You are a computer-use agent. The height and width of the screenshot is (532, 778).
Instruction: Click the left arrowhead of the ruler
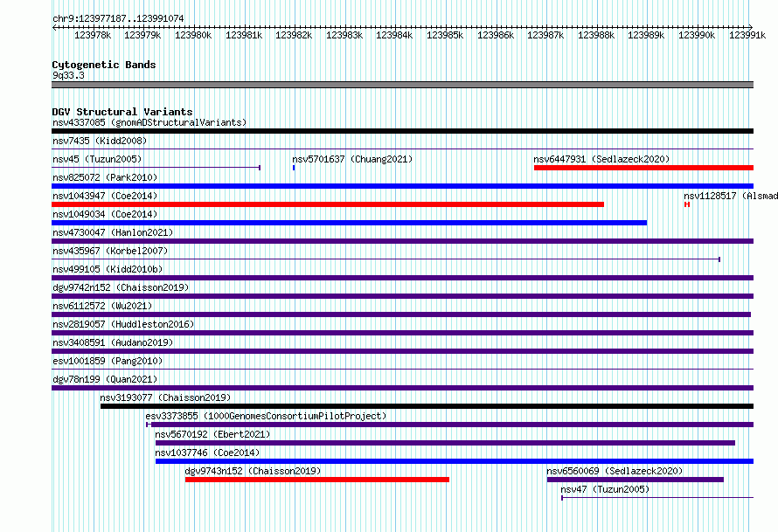[x=54, y=27]
